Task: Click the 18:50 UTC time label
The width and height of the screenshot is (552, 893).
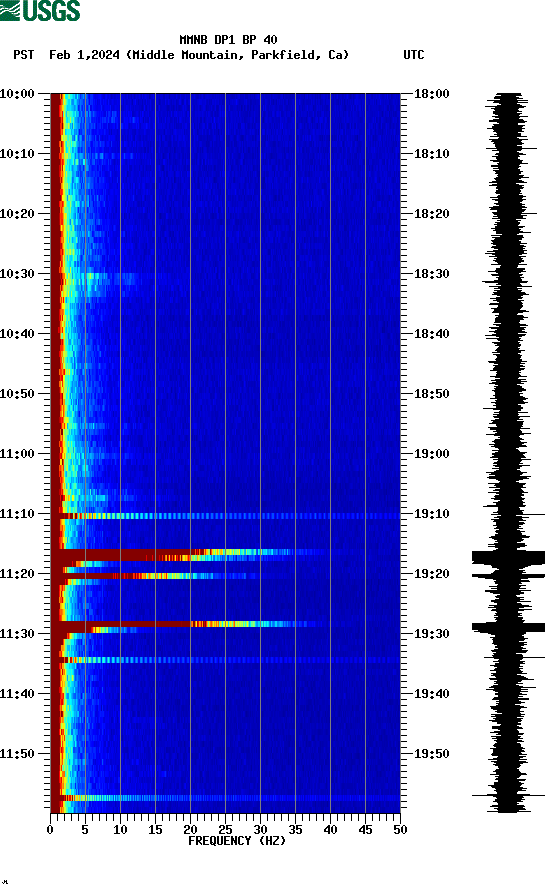Action: 432,394
